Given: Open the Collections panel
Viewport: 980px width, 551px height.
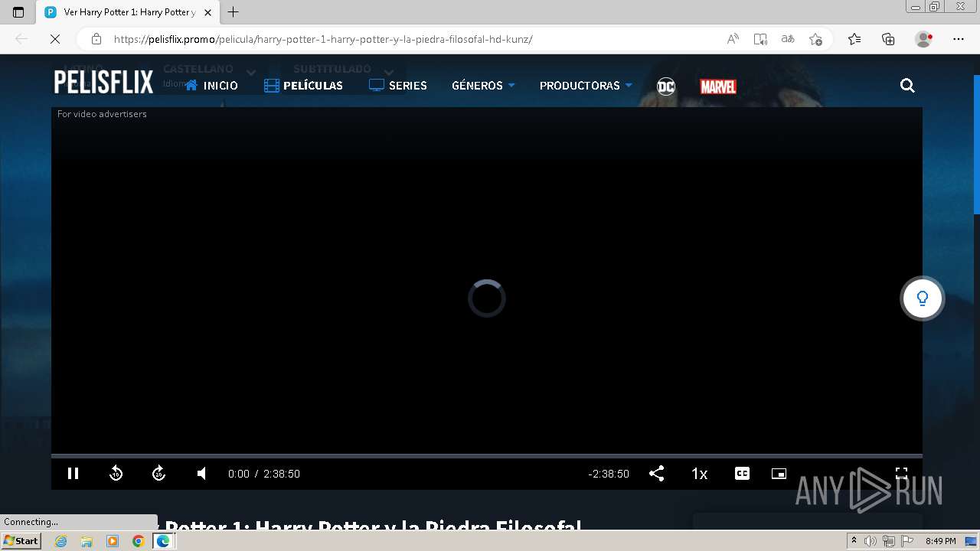Looking at the screenshot, I should click(888, 39).
